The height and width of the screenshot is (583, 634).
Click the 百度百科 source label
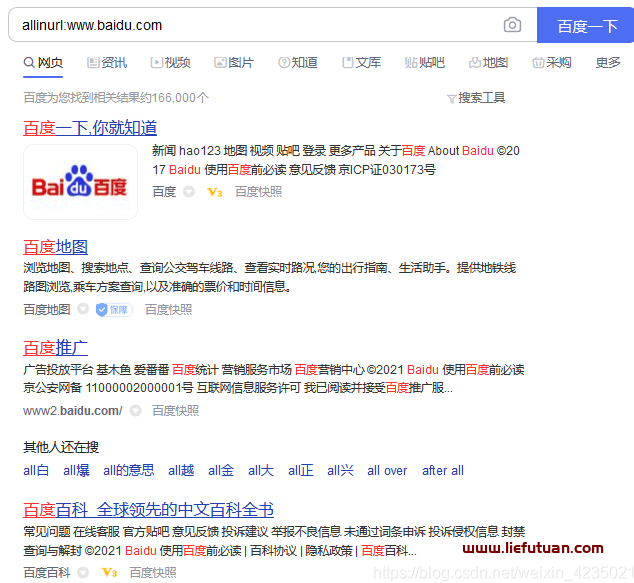(47, 572)
